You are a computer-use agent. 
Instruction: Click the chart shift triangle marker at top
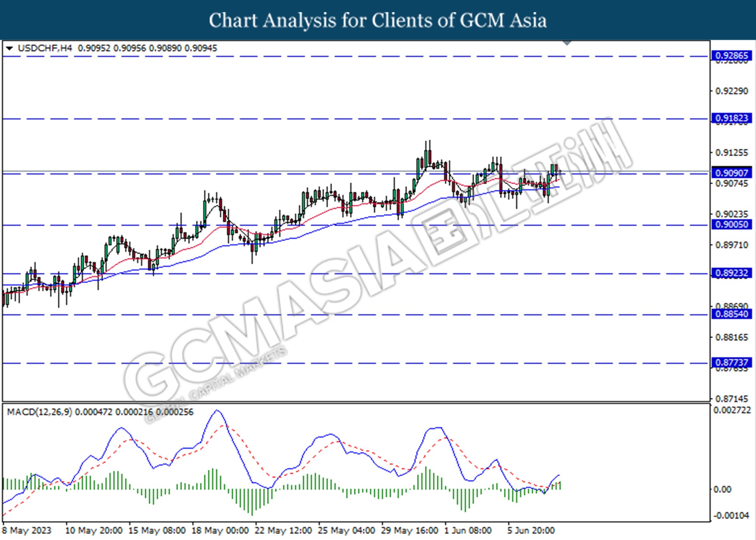(x=567, y=43)
